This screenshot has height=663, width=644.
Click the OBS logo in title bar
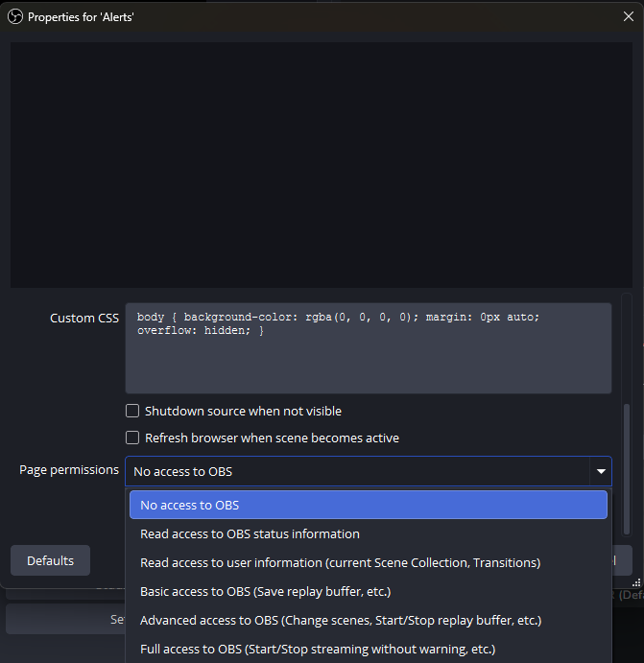click(15, 17)
